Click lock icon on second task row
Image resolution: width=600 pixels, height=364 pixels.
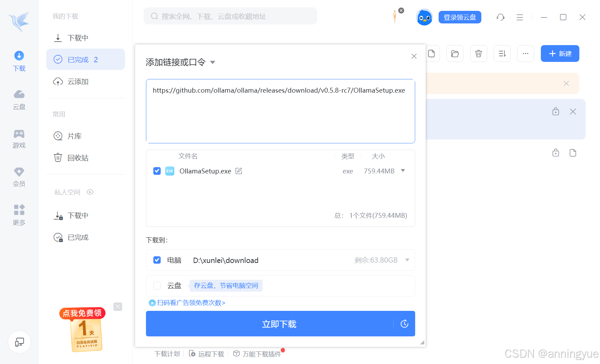[556, 153]
